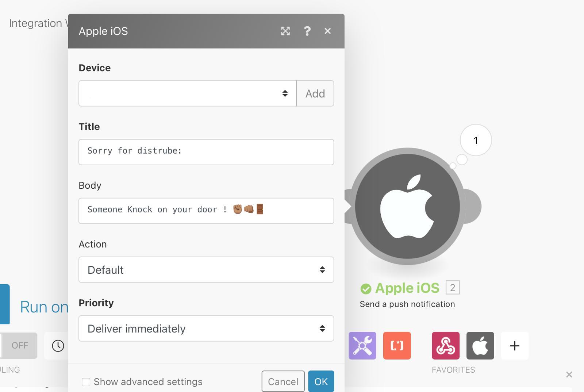584x392 pixels.
Task: Toggle the scheduling OFF switch
Action: pyautogui.click(x=19, y=345)
